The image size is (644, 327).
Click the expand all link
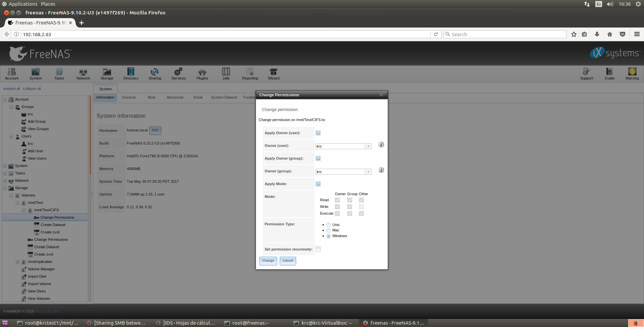(11, 89)
